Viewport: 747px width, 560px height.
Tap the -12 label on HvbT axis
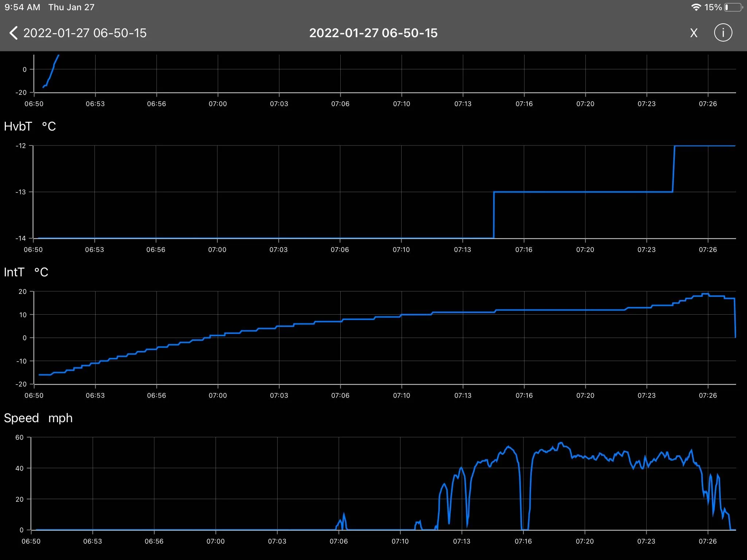point(21,146)
